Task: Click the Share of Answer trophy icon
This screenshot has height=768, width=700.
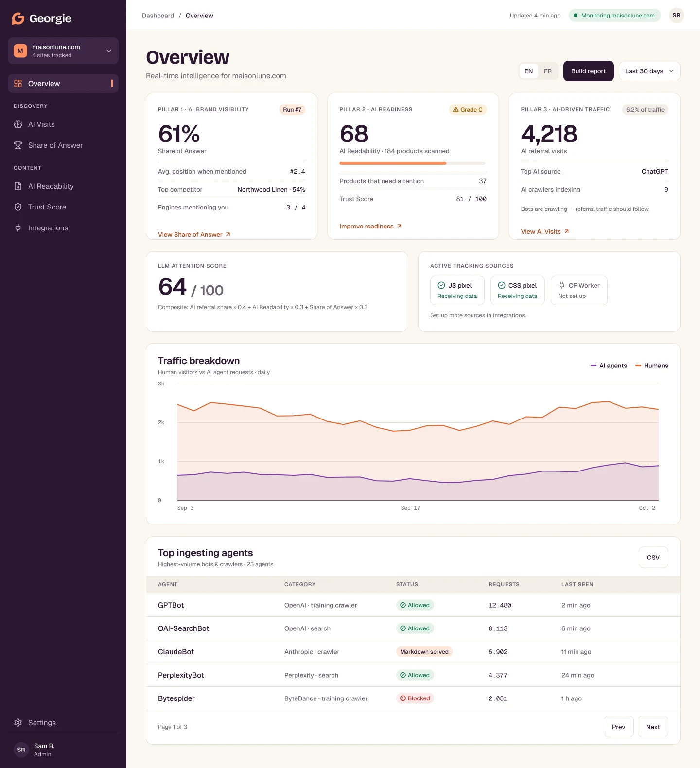Action: click(x=18, y=145)
